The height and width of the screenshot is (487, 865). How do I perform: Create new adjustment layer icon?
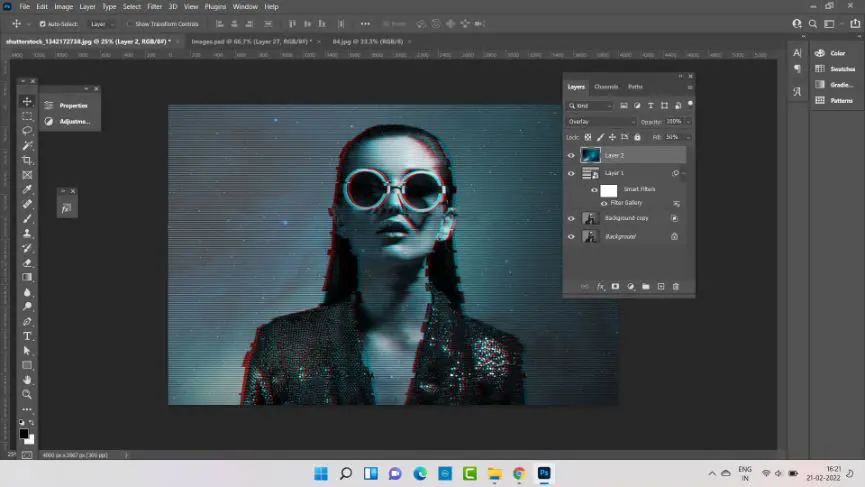tap(631, 287)
